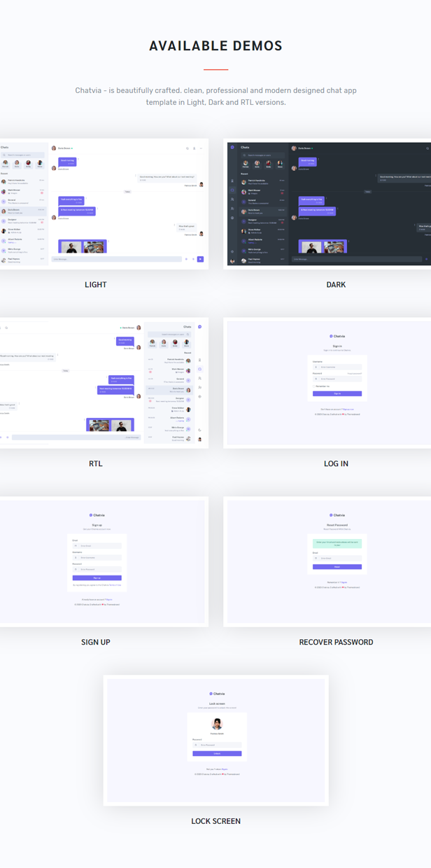Click the search icon in Light demo header
The height and width of the screenshot is (868, 431).
(x=188, y=148)
